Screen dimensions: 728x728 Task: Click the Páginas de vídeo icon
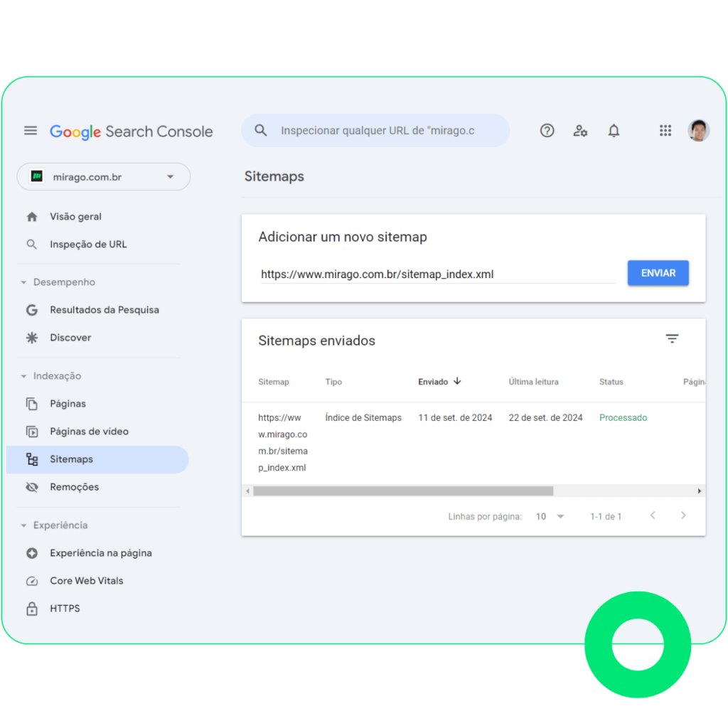31,432
